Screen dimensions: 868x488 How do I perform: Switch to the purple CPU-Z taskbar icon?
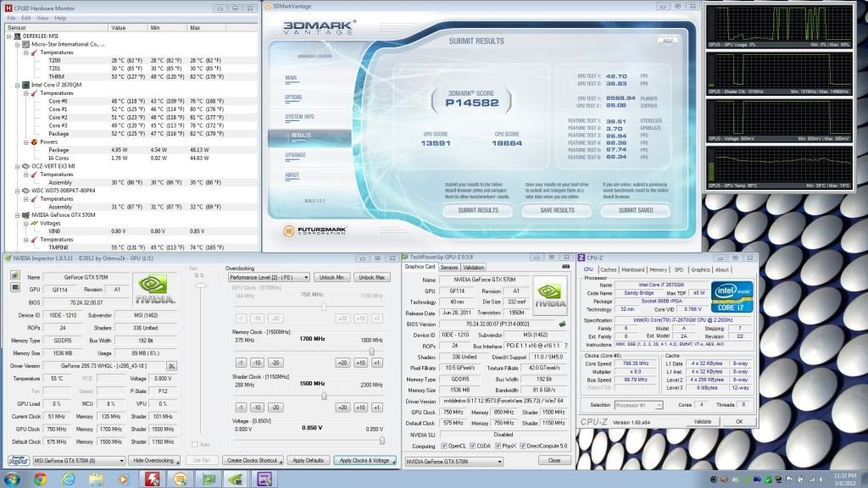point(264,479)
